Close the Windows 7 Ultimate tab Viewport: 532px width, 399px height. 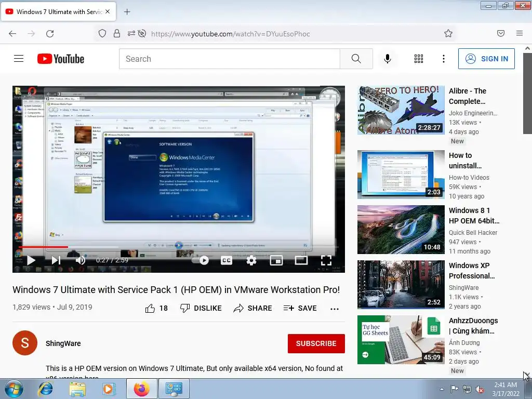pos(108,11)
